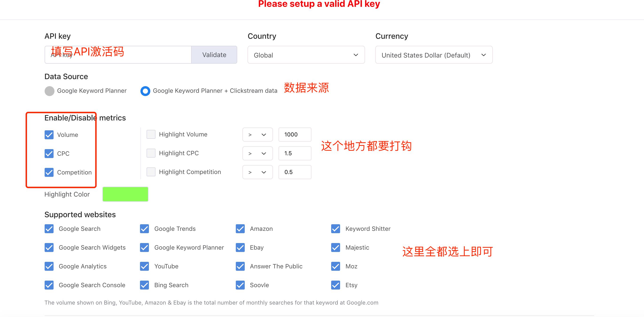Viewport: 644px width, 317px height.
Task: Open the comparison operator dropdown for Highlight Volume
Action: (257, 135)
